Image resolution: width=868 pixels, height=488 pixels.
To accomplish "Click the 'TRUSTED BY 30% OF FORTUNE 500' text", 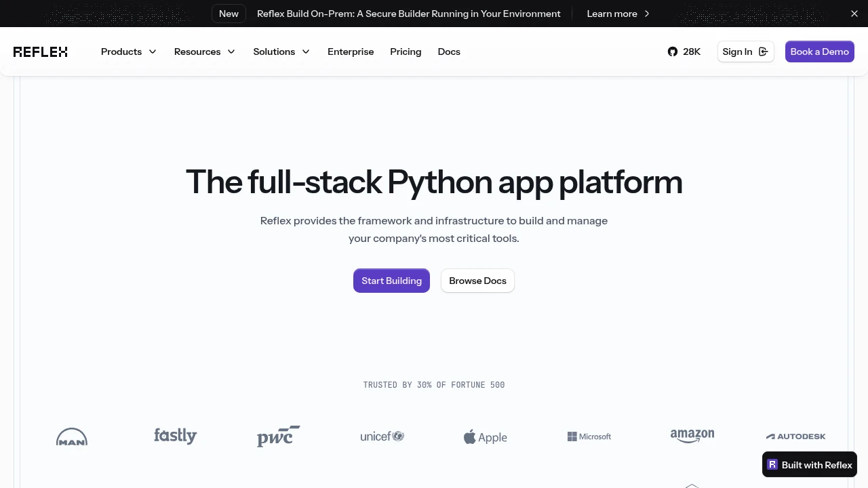I will tap(434, 385).
